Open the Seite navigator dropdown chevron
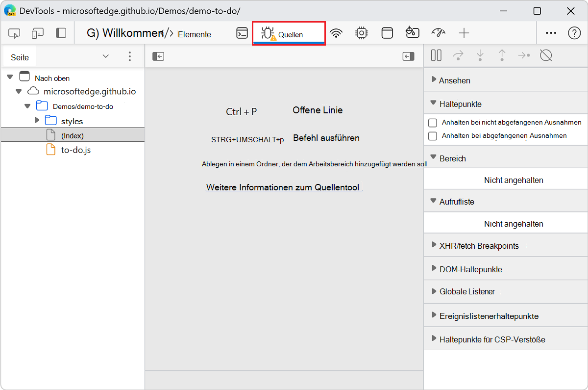This screenshot has height=390, width=588. coord(105,56)
